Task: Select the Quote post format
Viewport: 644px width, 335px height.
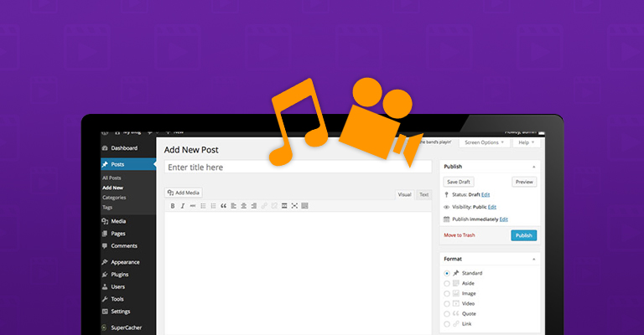Action: (447, 314)
